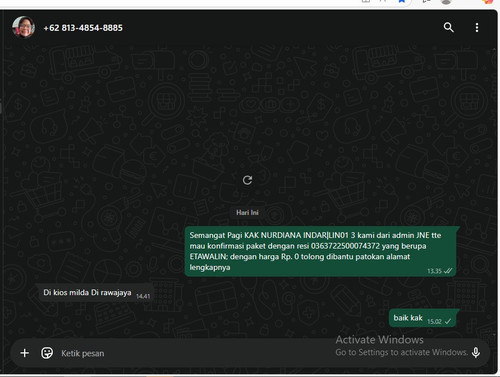Image resolution: width=500 pixels, height=377 pixels.
Task: Click the 15.02 message timestamp
Action: tap(434, 322)
